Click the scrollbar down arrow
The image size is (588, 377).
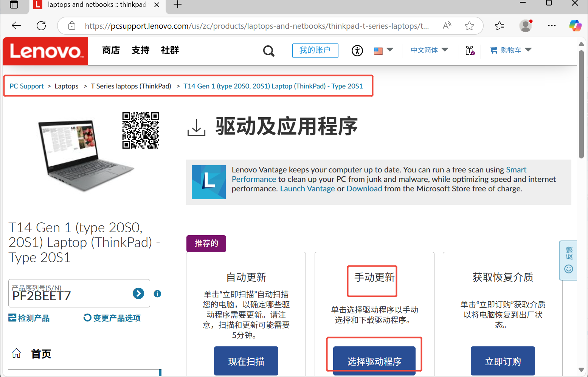(581, 370)
